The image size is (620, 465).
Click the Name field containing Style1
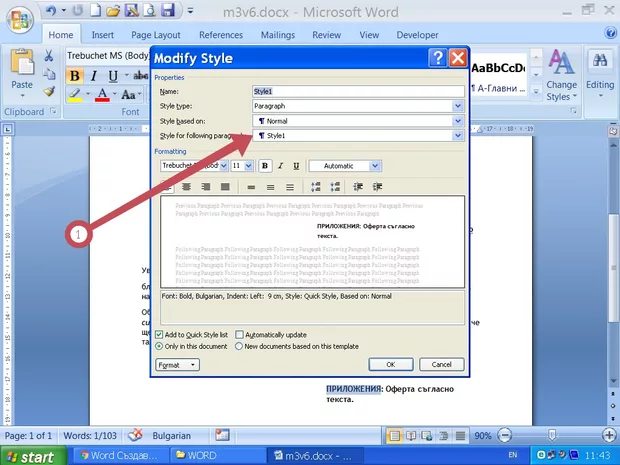point(358,91)
